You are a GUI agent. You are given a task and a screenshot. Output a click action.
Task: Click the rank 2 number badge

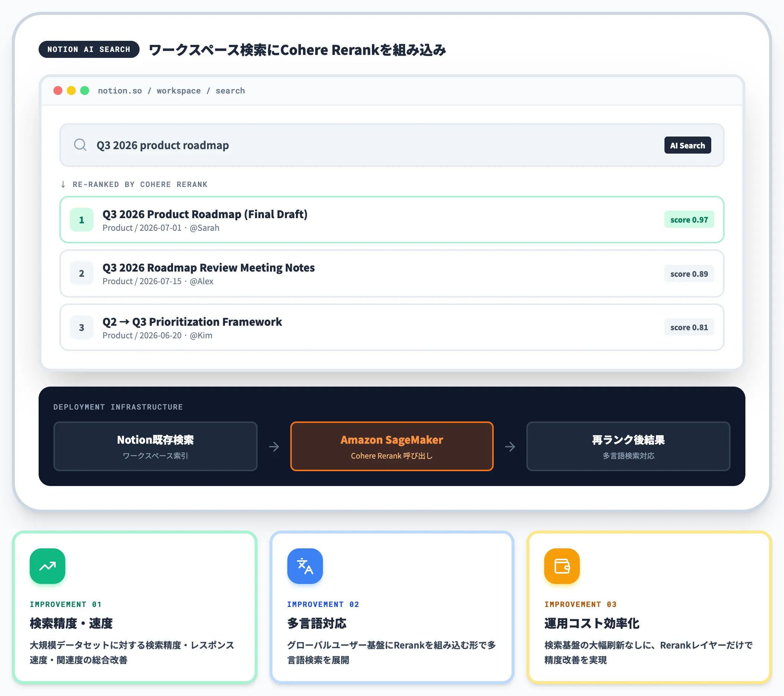[x=82, y=273]
